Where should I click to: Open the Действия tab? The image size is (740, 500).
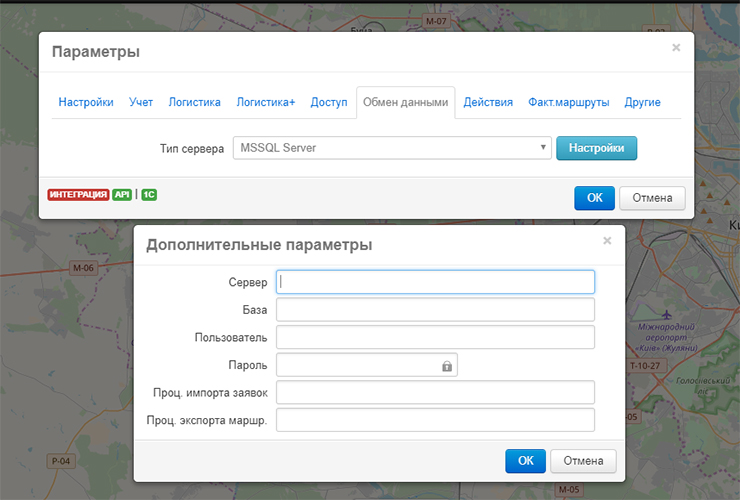[x=488, y=102]
